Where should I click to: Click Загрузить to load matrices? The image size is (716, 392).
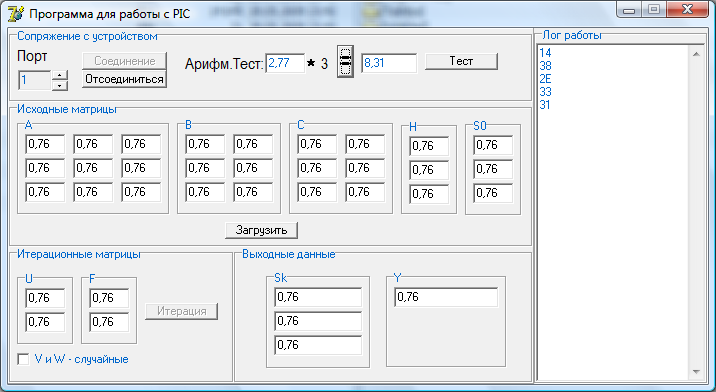261,230
